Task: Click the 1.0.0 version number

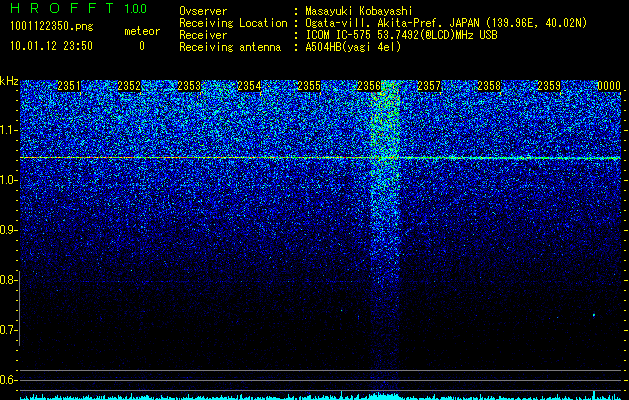Action: (136, 9)
